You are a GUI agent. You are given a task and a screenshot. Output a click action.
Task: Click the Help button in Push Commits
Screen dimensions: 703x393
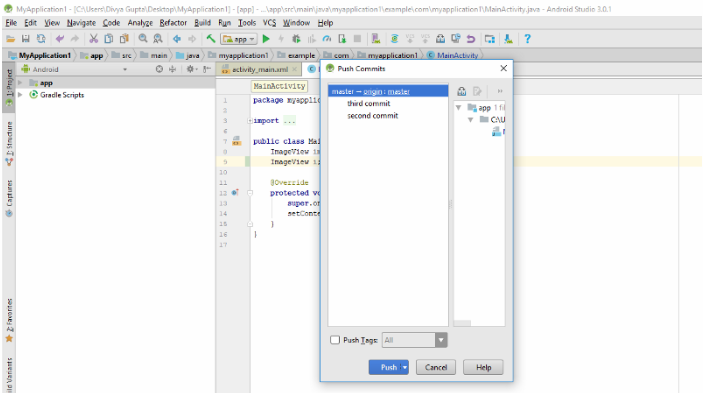[x=483, y=367]
